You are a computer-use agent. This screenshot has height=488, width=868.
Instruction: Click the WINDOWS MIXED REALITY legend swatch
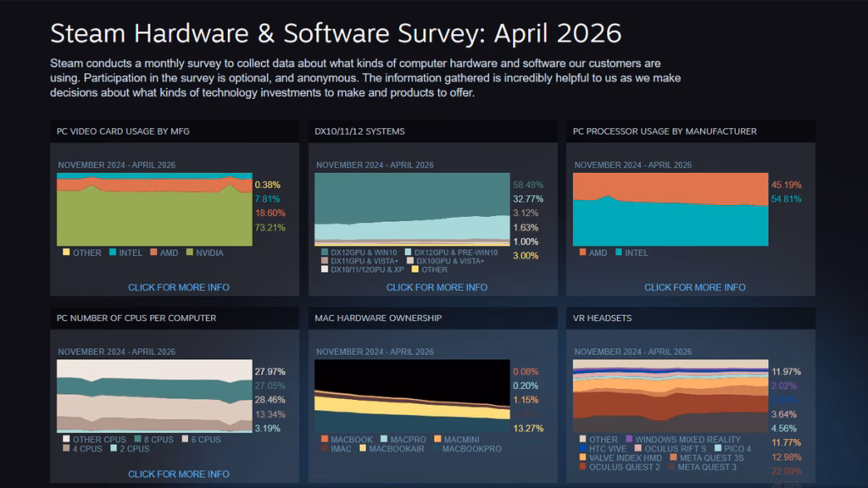click(x=629, y=440)
